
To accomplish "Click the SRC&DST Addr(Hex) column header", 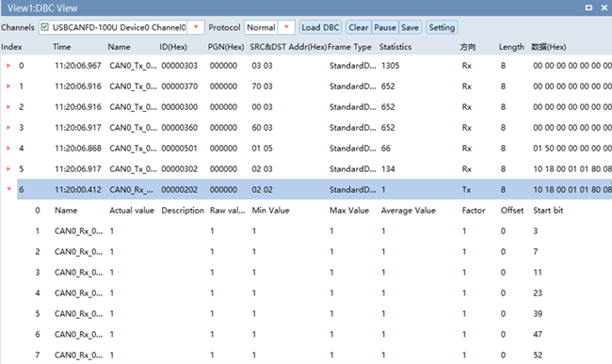I will (288, 47).
